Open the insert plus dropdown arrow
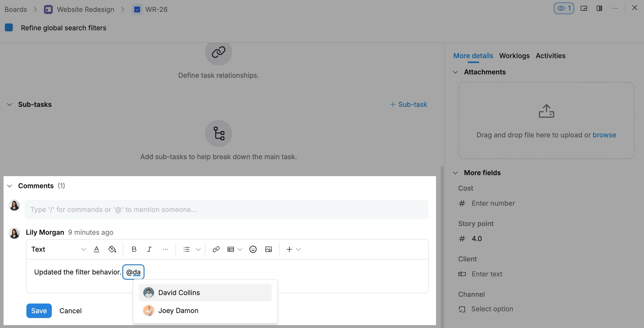 click(x=299, y=249)
